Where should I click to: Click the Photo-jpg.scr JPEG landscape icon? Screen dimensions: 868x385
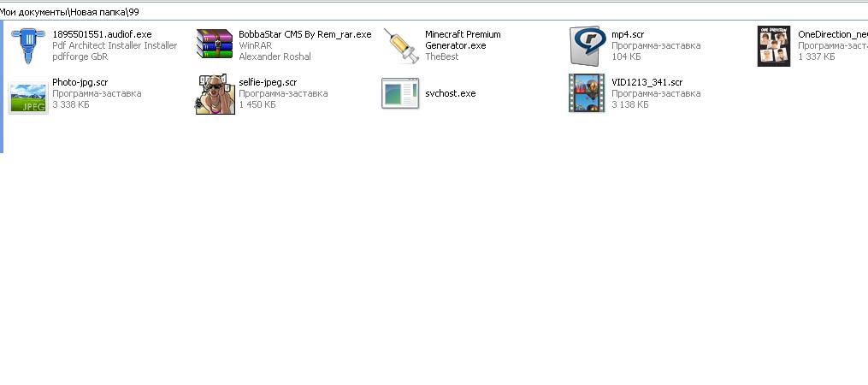(28, 93)
